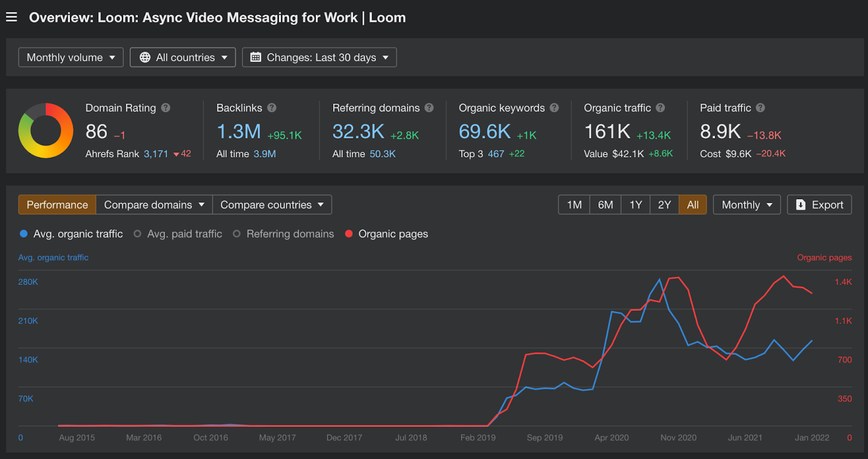The width and height of the screenshot is (868, 459).
Task: Enable Avg. paid traffic series
Action: pos(178,234)
